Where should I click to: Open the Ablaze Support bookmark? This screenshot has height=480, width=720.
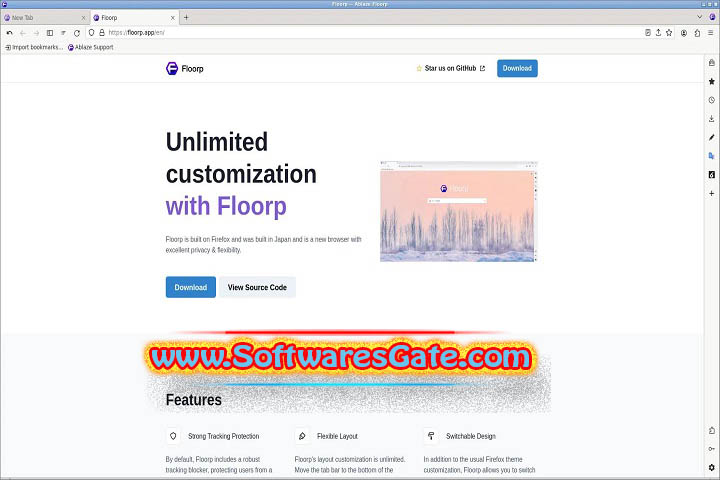(x=90, y=47)
